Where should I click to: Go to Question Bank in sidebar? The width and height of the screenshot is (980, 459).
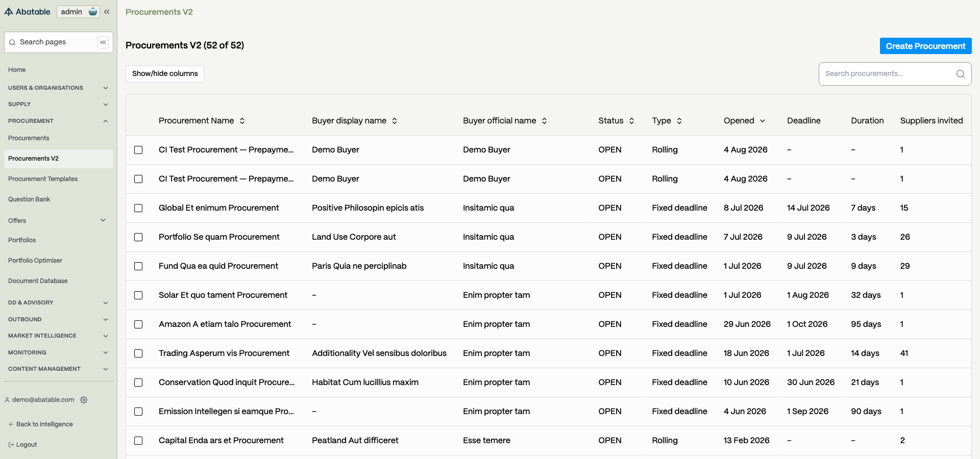tap(29, 199)
